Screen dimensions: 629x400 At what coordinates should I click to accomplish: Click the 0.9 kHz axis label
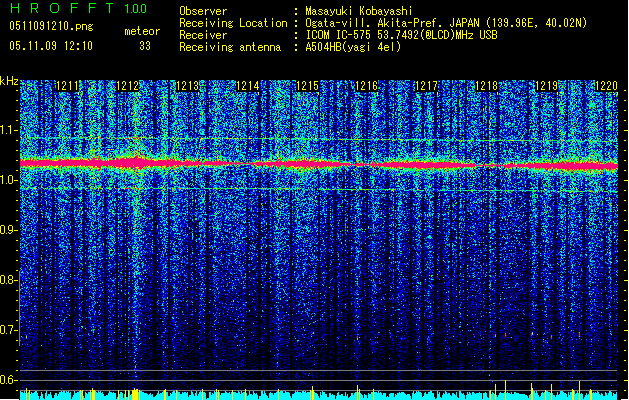tap(8, 230)
